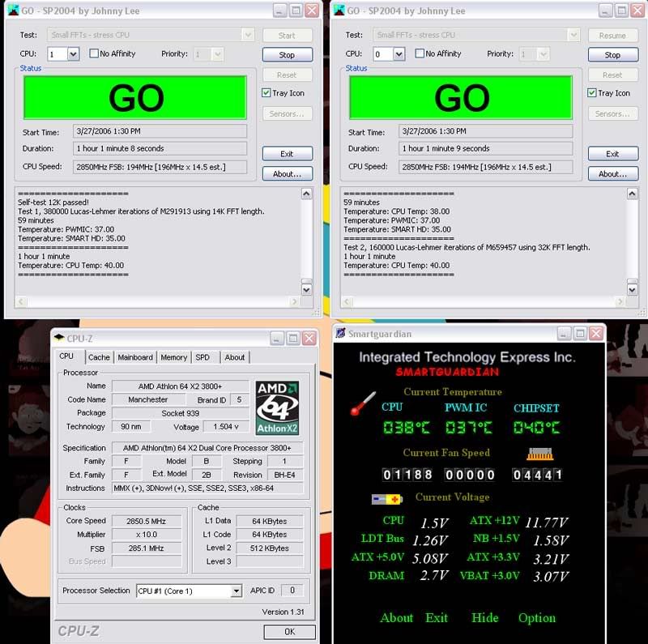Open About... in the CPU 0 SP2004 window

coord(613,174)
